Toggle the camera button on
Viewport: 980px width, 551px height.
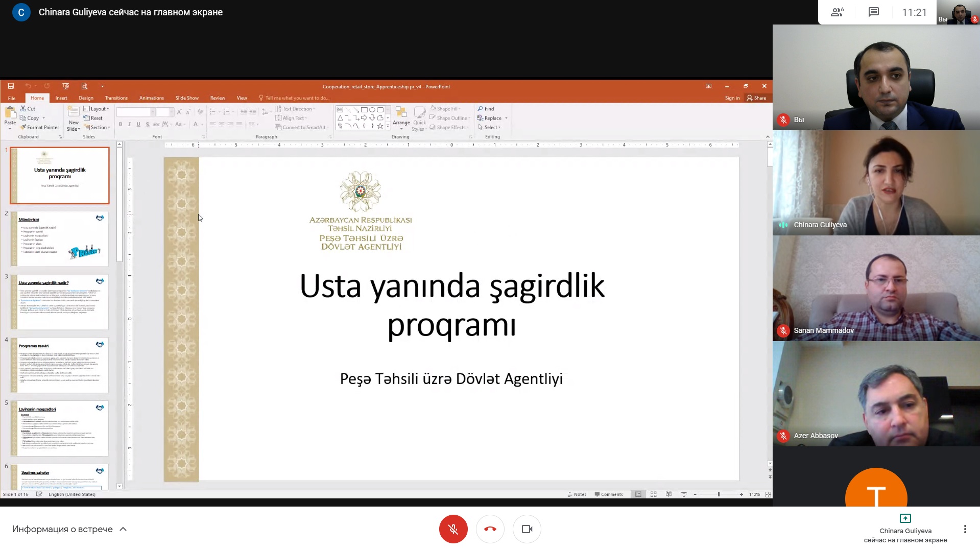[527, 529]
